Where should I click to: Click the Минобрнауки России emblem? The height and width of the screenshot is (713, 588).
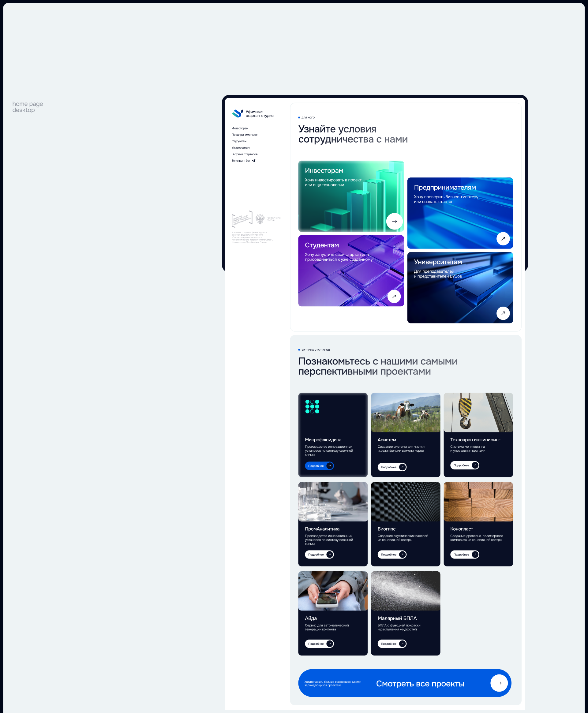pyautogui.click(x=260, y=219)
